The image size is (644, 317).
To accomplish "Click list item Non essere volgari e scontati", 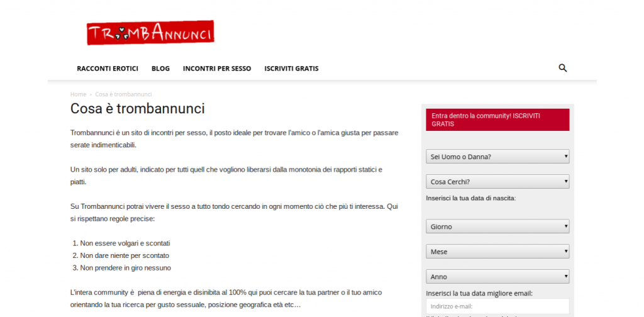I will (x=125, y=243).
